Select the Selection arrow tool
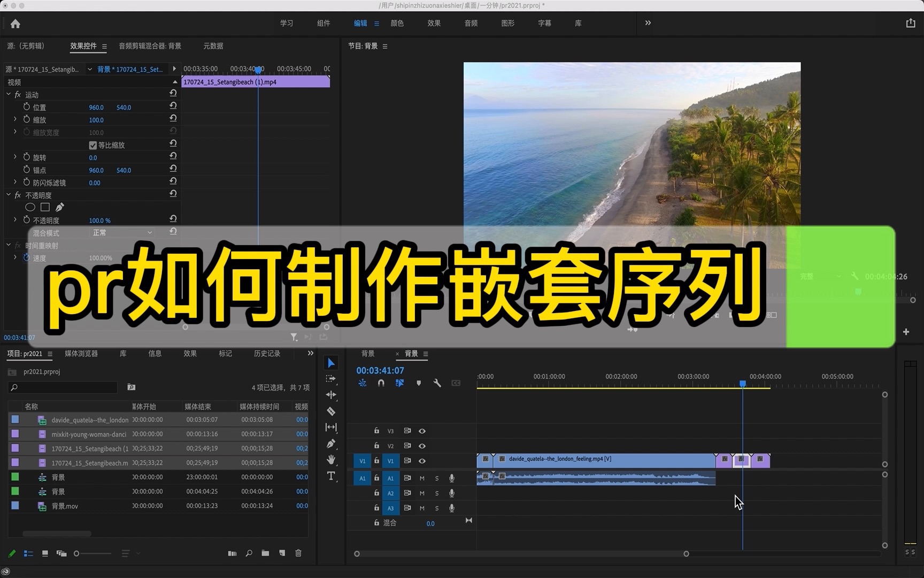 331,363
